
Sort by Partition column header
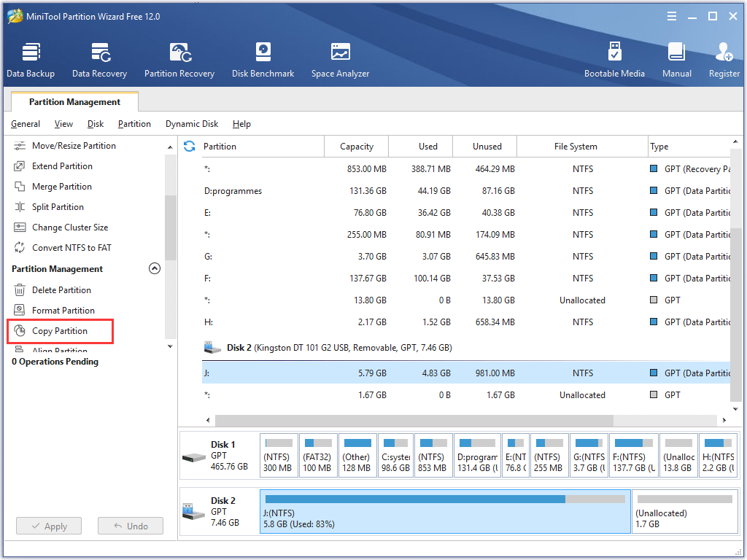click(x=262, y=146)
